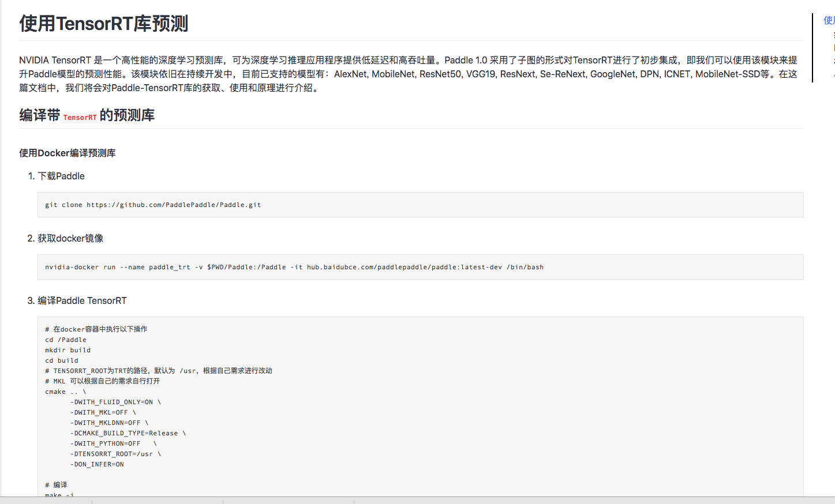Click the line cmake .. \
The height and width of the screenshot is (504, 835).
pos(66,392)
